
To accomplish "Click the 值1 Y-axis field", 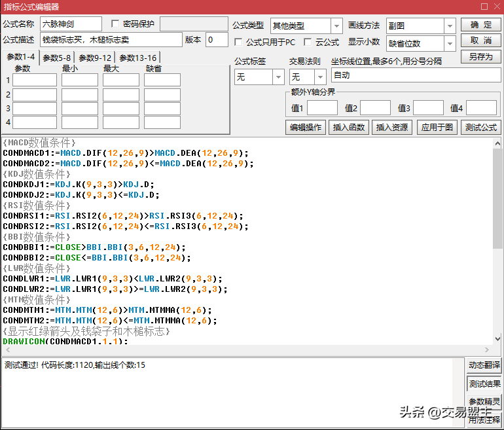I will tap(323, 107).
